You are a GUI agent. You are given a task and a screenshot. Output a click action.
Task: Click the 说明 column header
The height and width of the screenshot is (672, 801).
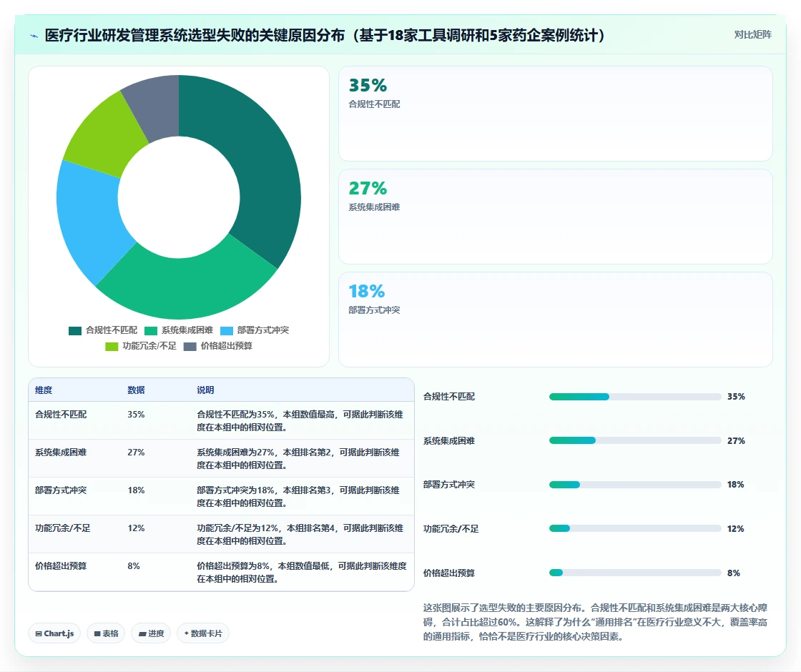[x=205, y=390]
